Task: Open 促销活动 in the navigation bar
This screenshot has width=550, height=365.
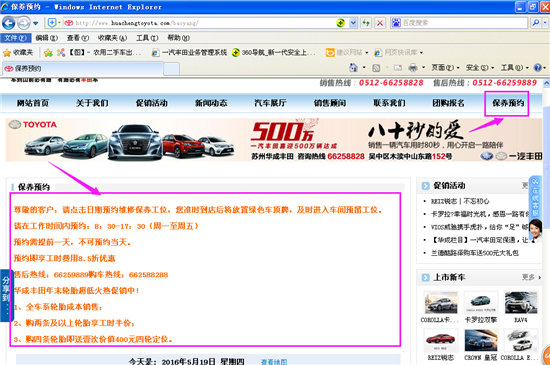Action: click(152, 103)
